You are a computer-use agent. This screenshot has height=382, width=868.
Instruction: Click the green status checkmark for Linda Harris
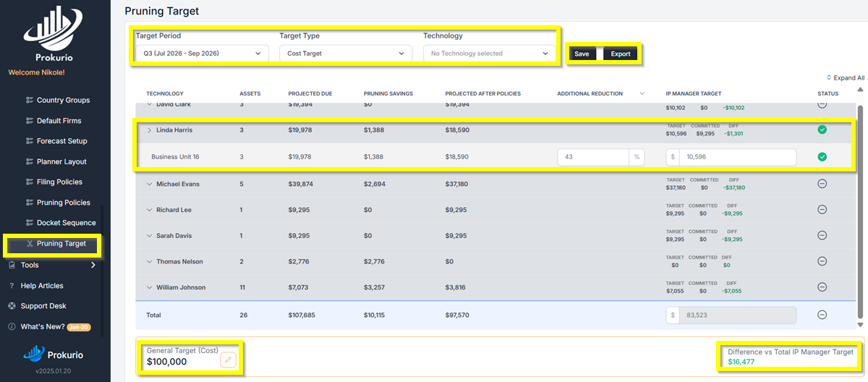pyautogui.click(x=822, y=130)
